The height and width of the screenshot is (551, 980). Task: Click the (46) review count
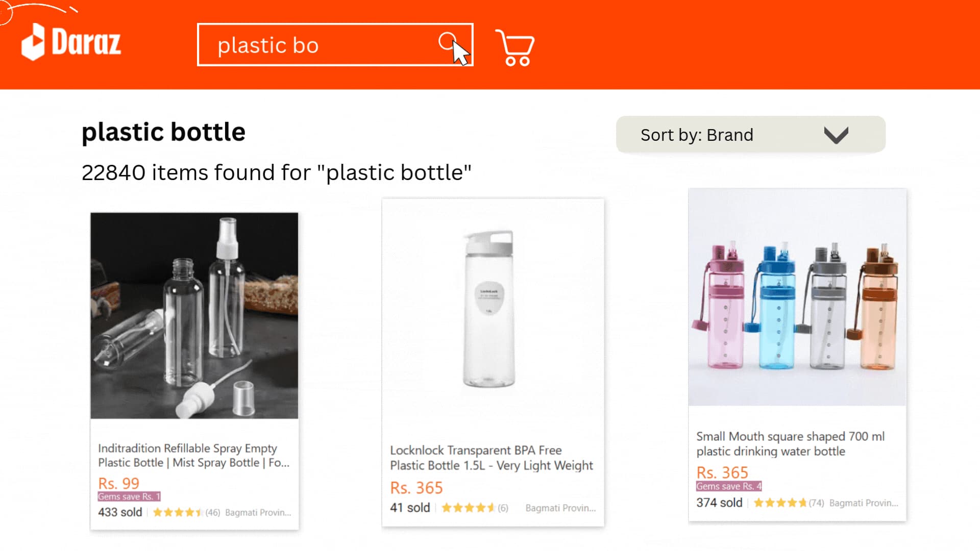pos(213,512)
